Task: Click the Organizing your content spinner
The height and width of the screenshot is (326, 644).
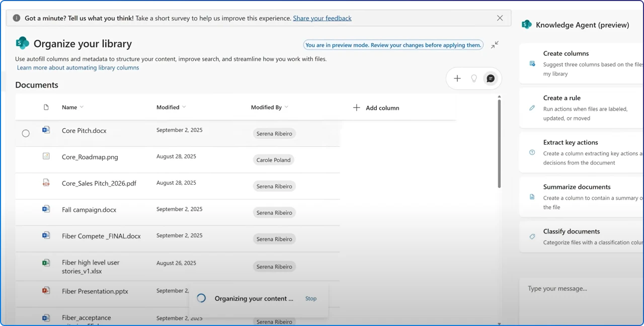Action: (201, 298)
